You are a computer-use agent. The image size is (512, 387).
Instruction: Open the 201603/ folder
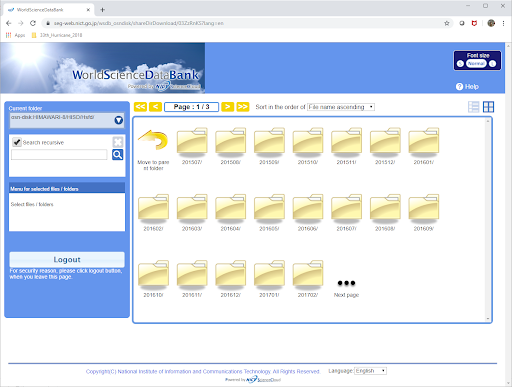pos(192,209)
